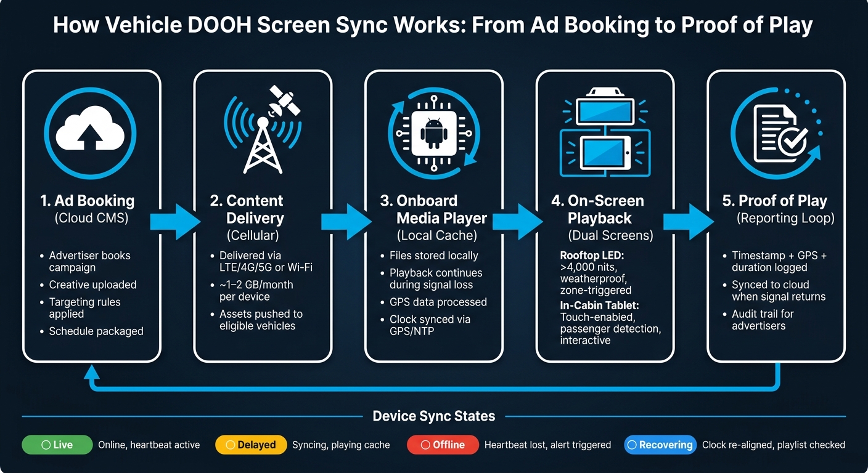
Task: Click the 'Device Sync States' heading
Action: tap(434, 416)
